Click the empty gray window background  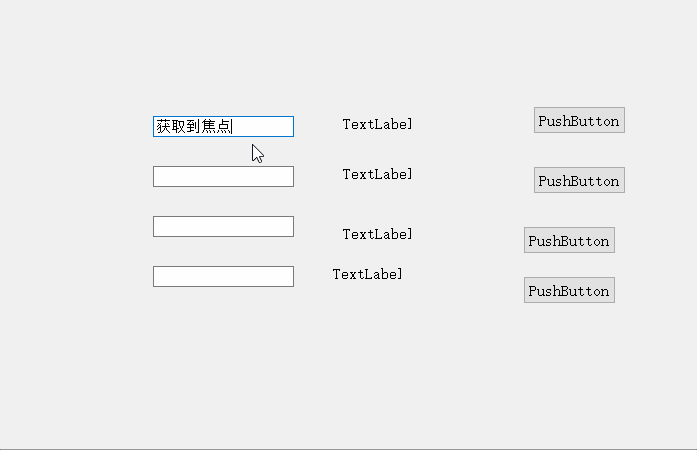(350, 380)
